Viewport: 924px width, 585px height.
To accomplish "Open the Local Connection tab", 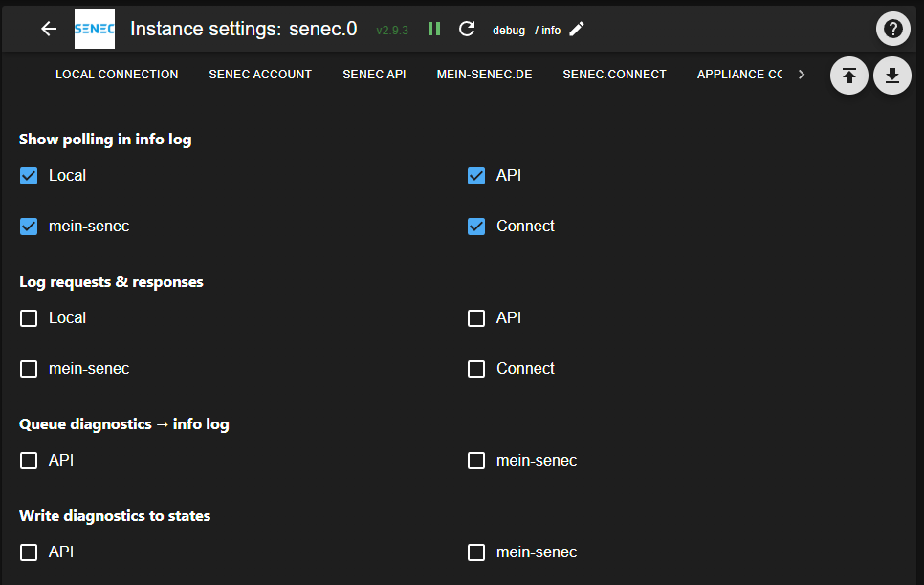I will (x=117, y=75).
